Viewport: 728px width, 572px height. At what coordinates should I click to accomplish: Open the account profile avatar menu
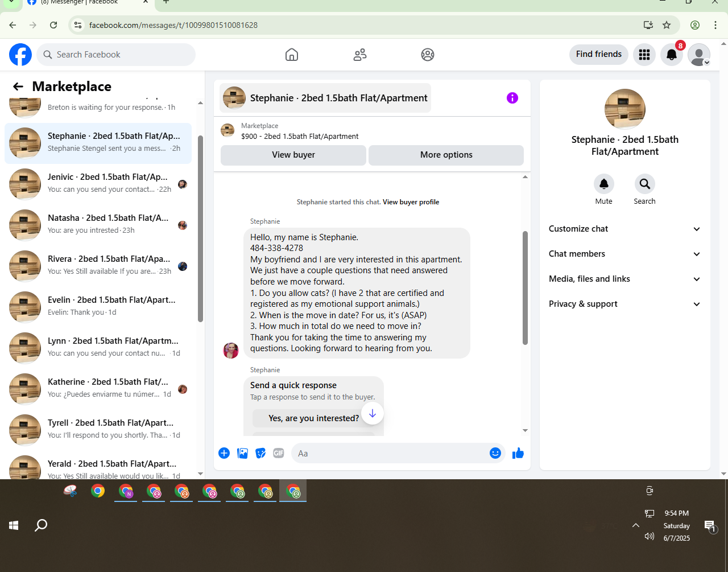pyautogui.click(x=699, y=55)
